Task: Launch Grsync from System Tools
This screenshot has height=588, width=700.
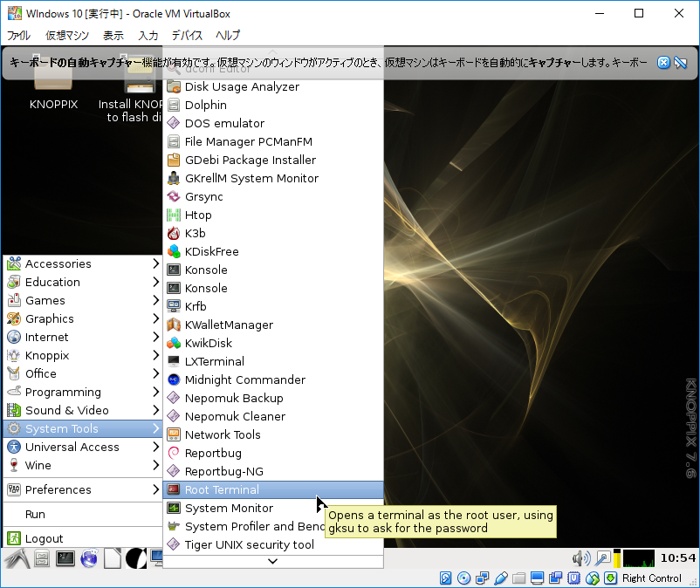Action: (x=273, y=196)
